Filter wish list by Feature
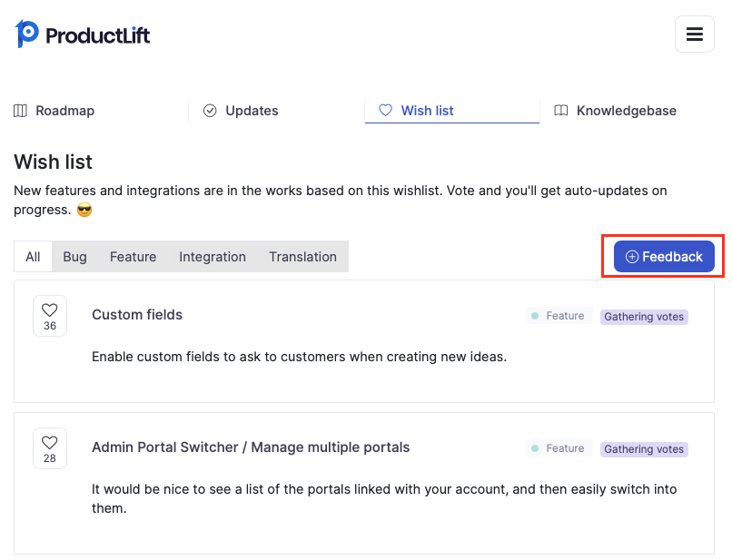Screen dimensions: 732x560 [133, 257]
